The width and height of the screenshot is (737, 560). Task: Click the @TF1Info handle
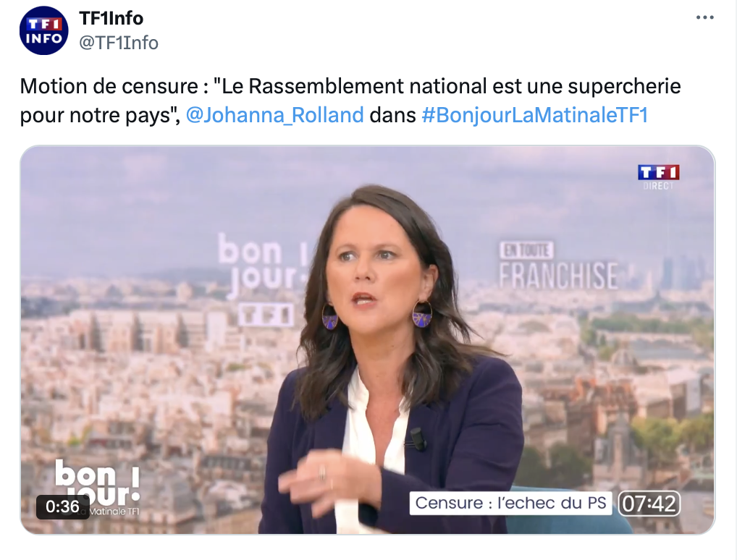(x=119, y=43)
